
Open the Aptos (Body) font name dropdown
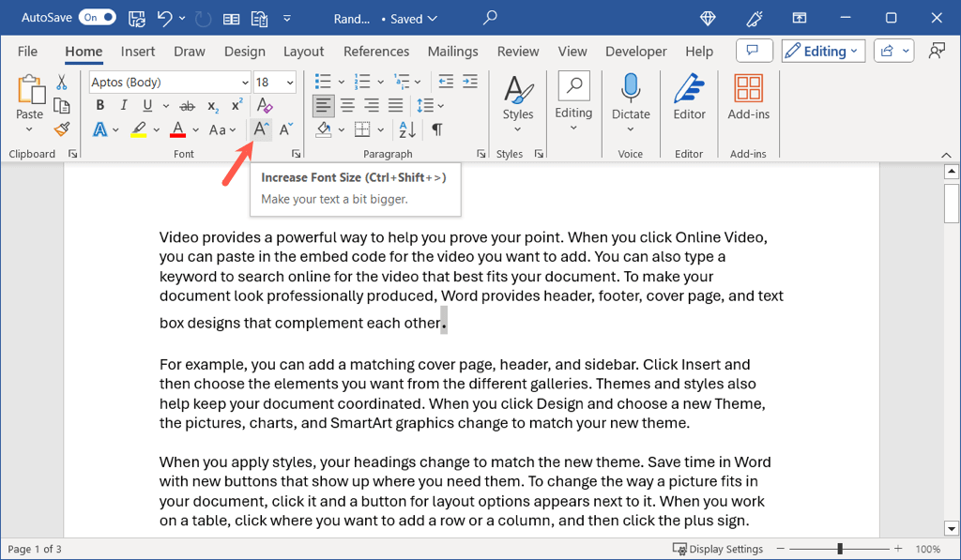(x=245, y=83)
